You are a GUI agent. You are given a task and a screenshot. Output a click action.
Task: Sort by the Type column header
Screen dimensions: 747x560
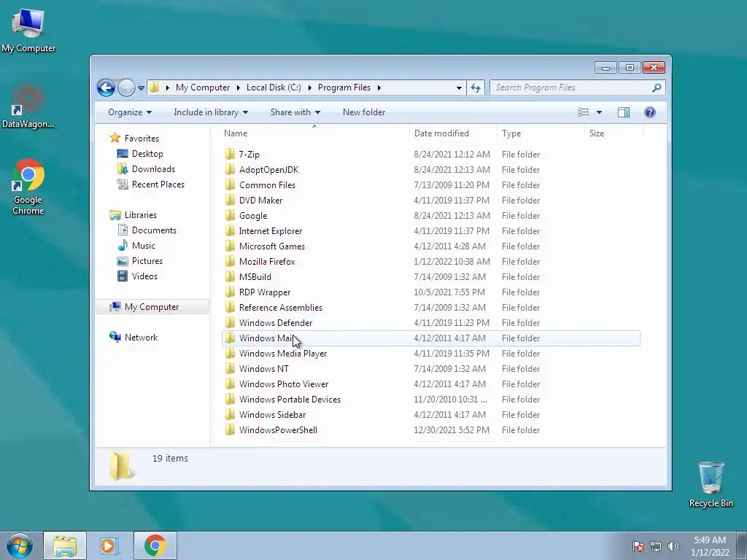point(540,133)
